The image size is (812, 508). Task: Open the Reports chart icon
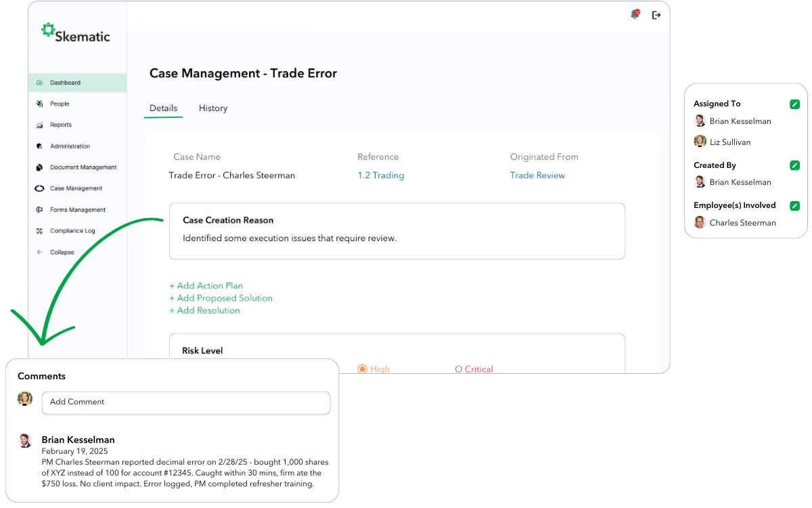39,125
